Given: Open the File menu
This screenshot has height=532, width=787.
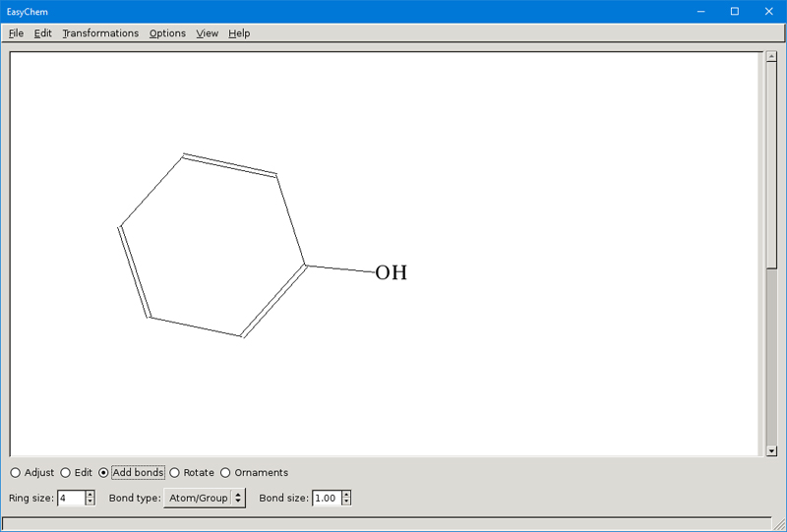Looking at the screenshot, I should (x=16, y=33).
